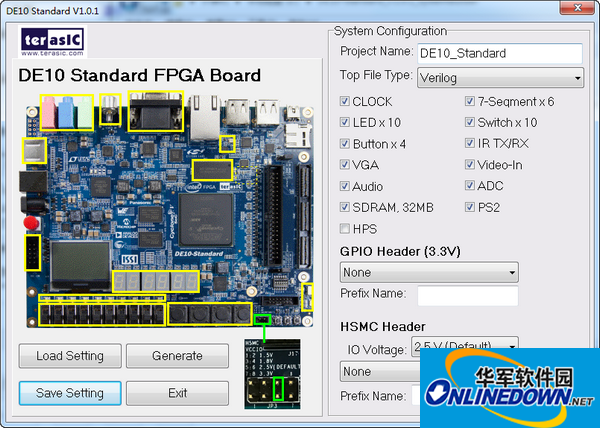Viewport: 600px width, 428px height.
Task: Click the VGA connector on board image
Action: [155, 112]
